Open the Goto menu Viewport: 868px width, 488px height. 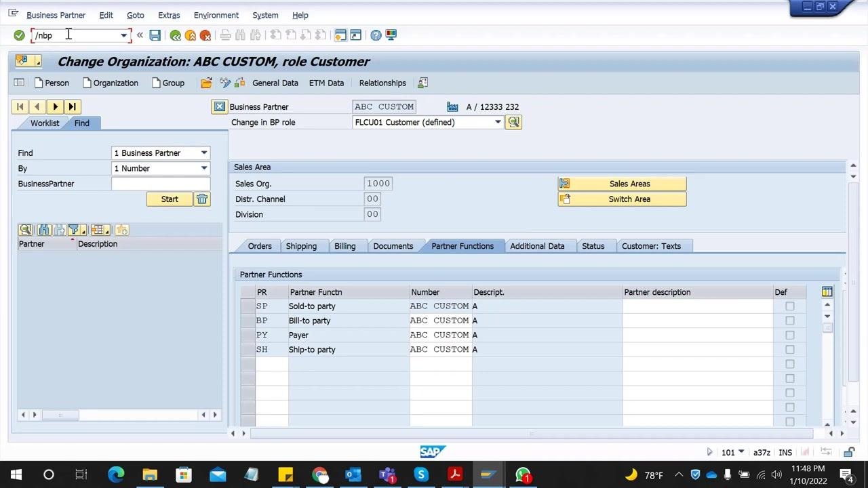[135, 15]
